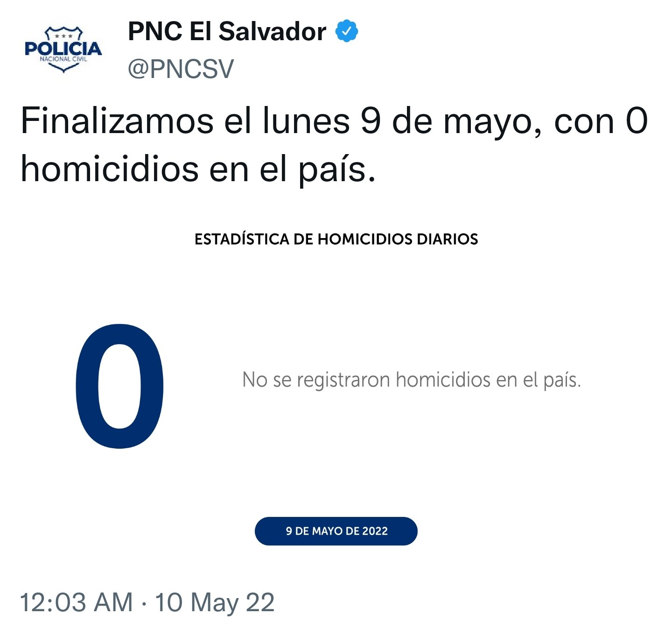This screenshot has width=672, height=635.
Task: Click 'NACIONAL CIVIL' text in the logo
Action: tap(63, 59)
